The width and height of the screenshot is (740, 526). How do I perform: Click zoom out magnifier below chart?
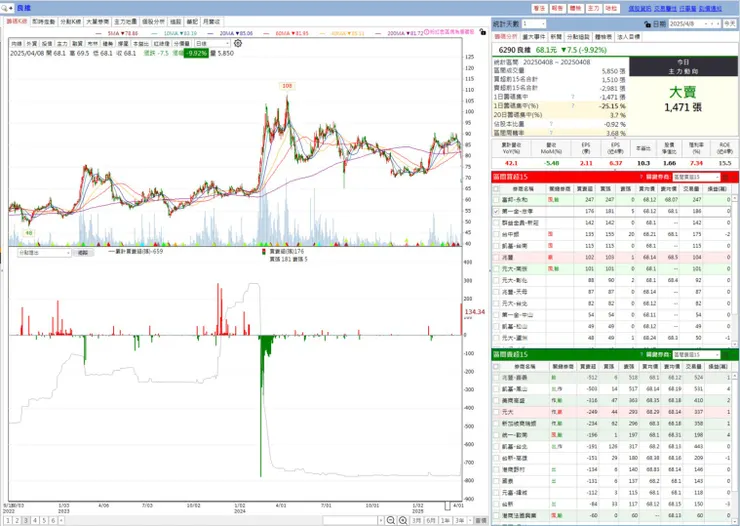click(390, 520)
